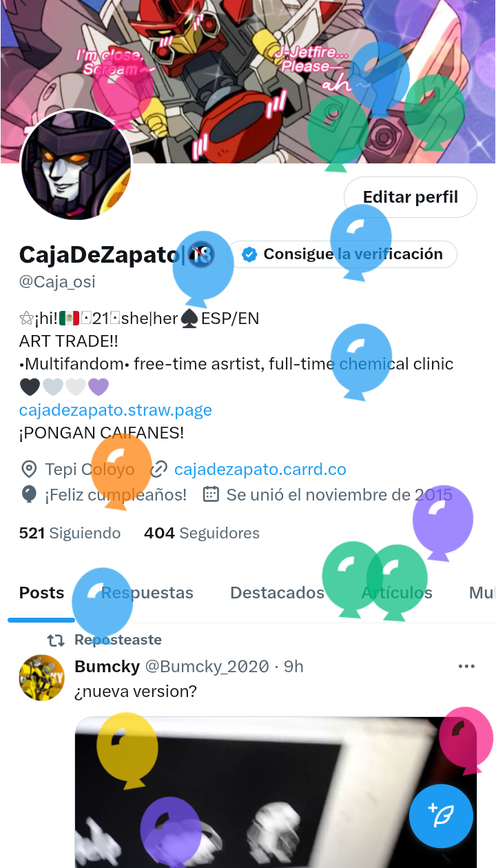The height and width of the screenshot is (868, 496).
Task: Tap Bumcky's yellow avatar
Action: [x=41, y=678]
